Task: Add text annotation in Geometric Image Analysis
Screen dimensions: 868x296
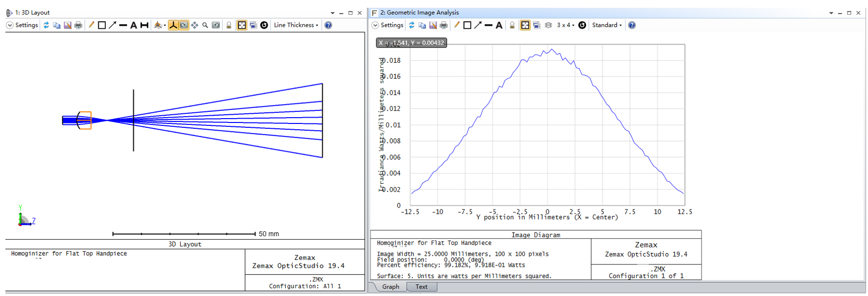Action: tap(499, 25)
